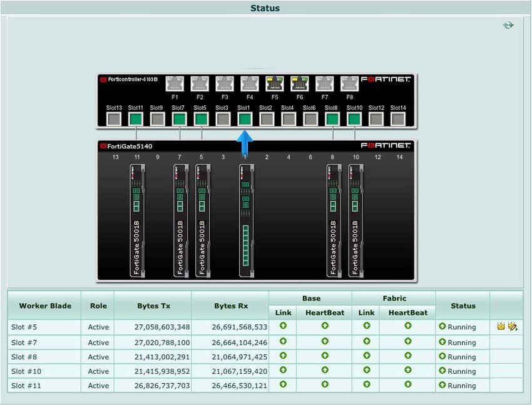Click the Running status icon for Slot #11

[x=442, y=385]
